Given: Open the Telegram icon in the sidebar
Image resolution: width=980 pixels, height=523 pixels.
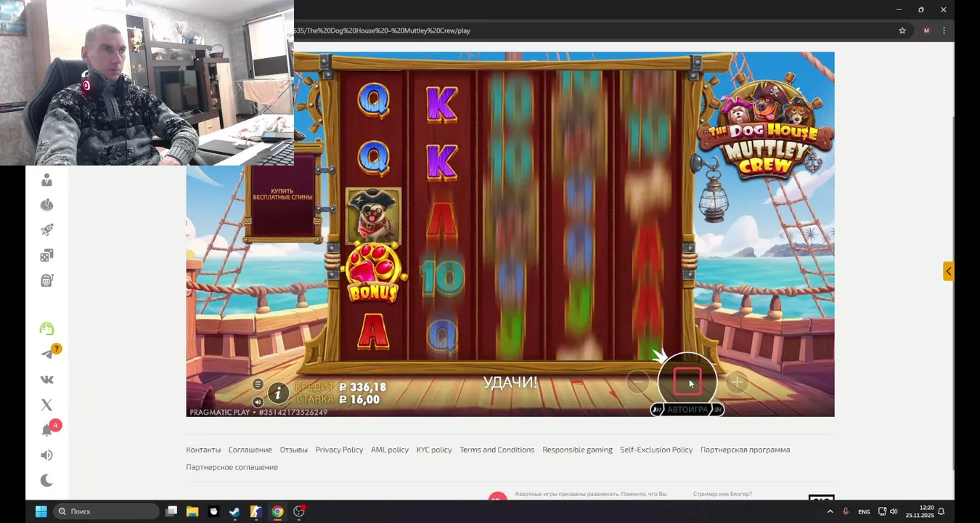Looking at the screenshot, I should pyautogui.click(x=47, y=354).
